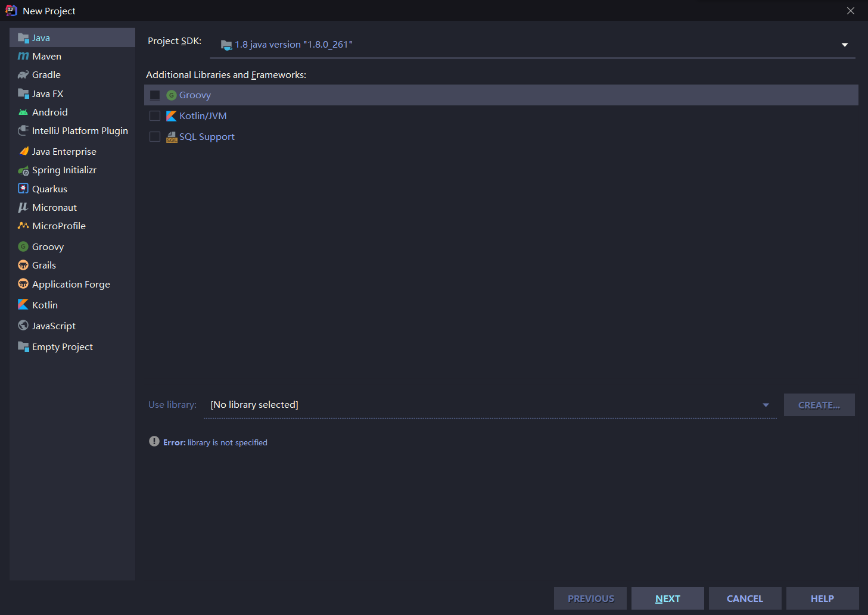The width and height of the screenshot is (868, 615).
Task: Click the 'Groovy' label in the frameworks list
Action: (x=195, y=95)
